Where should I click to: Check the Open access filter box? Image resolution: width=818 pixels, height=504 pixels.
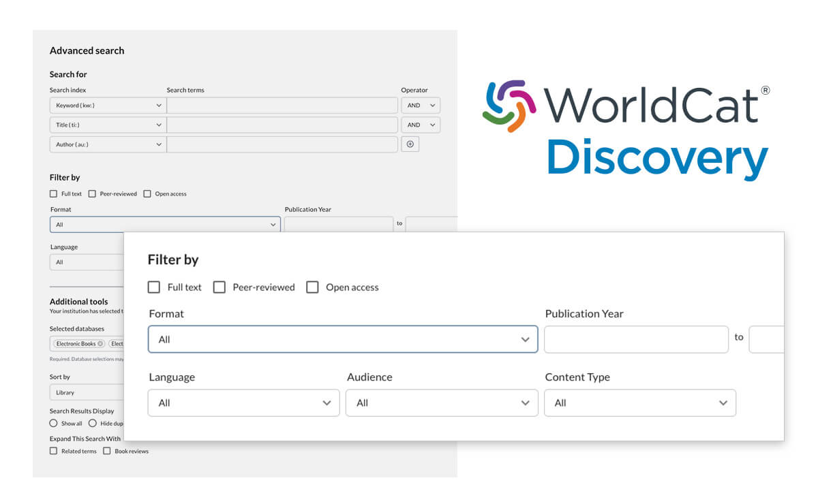312,287
